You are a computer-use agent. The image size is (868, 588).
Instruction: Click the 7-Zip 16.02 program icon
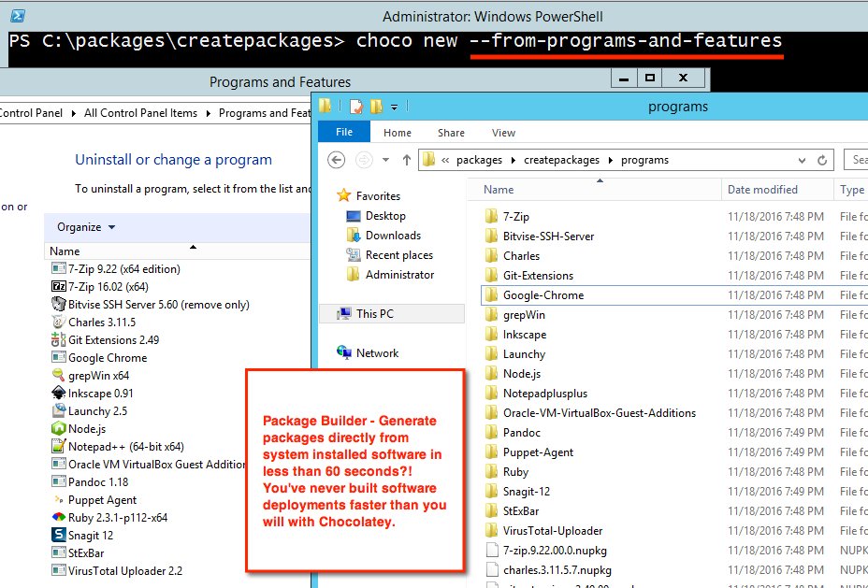58,287
